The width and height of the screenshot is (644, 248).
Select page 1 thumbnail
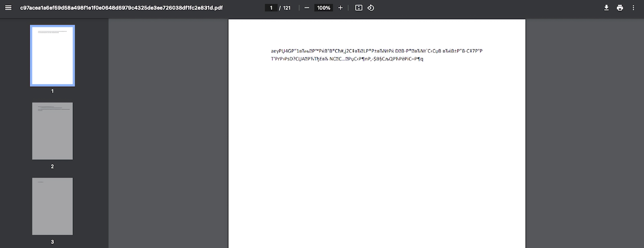[52, 56]
